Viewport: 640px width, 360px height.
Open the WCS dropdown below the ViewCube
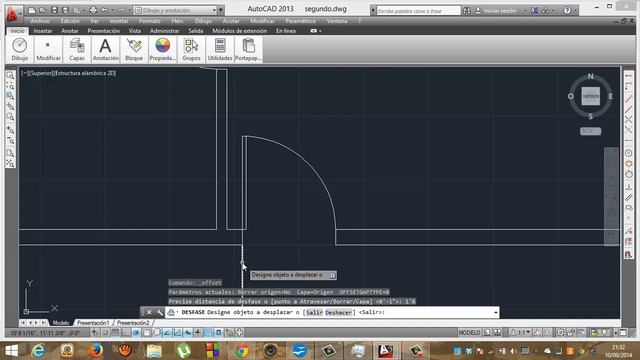[x=591, y=131]
